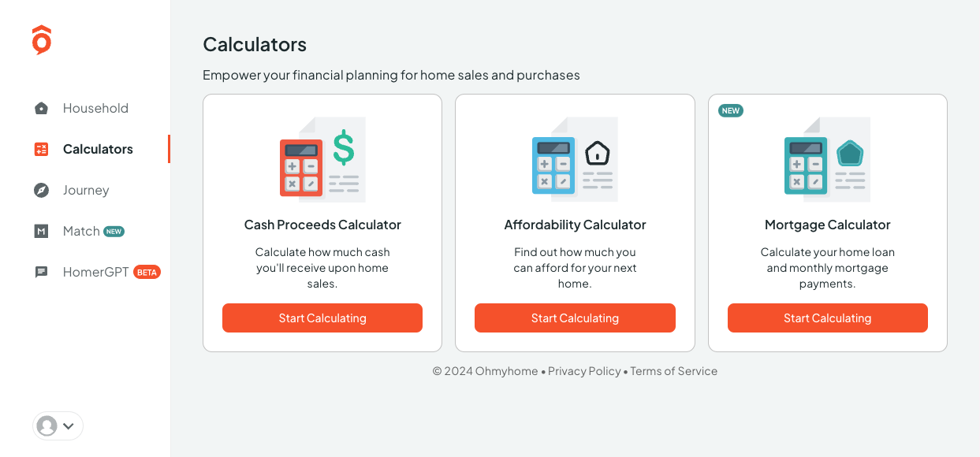Click the Mortgage Calculator illustration

[x=827, y=159]
